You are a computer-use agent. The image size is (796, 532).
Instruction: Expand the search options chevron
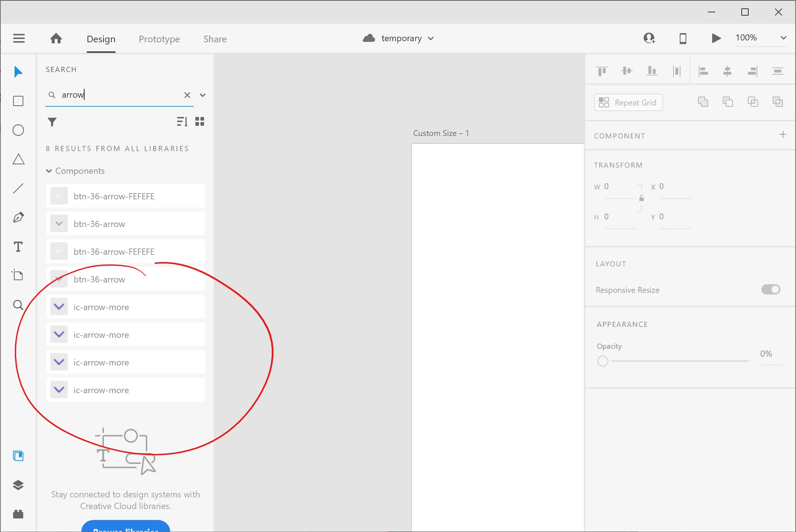tap(203, 95)
